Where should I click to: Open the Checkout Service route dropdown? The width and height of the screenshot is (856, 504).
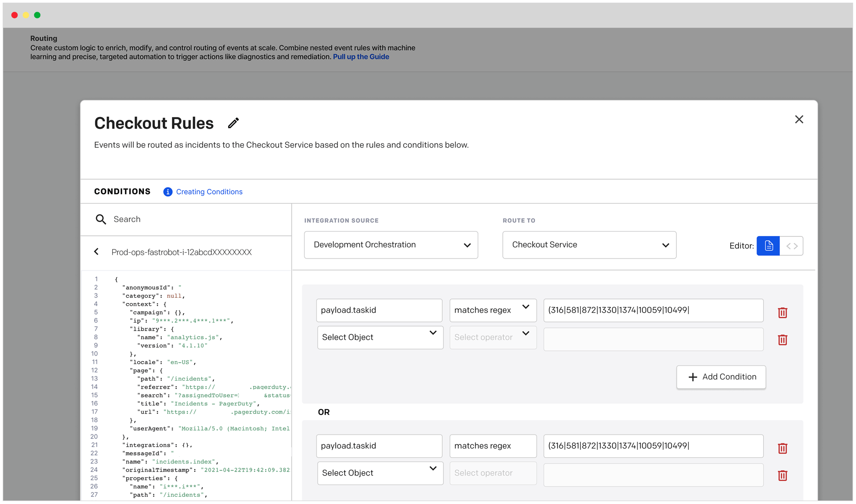[x=589, y=245]
